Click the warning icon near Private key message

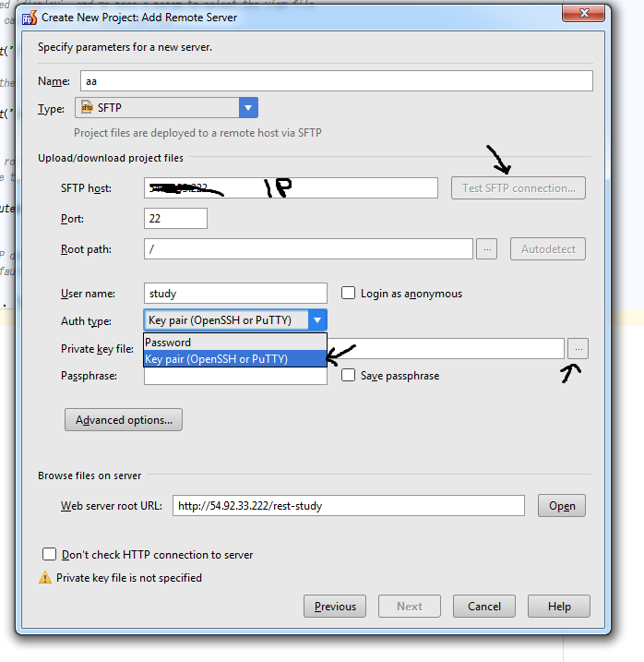[45, 578]
